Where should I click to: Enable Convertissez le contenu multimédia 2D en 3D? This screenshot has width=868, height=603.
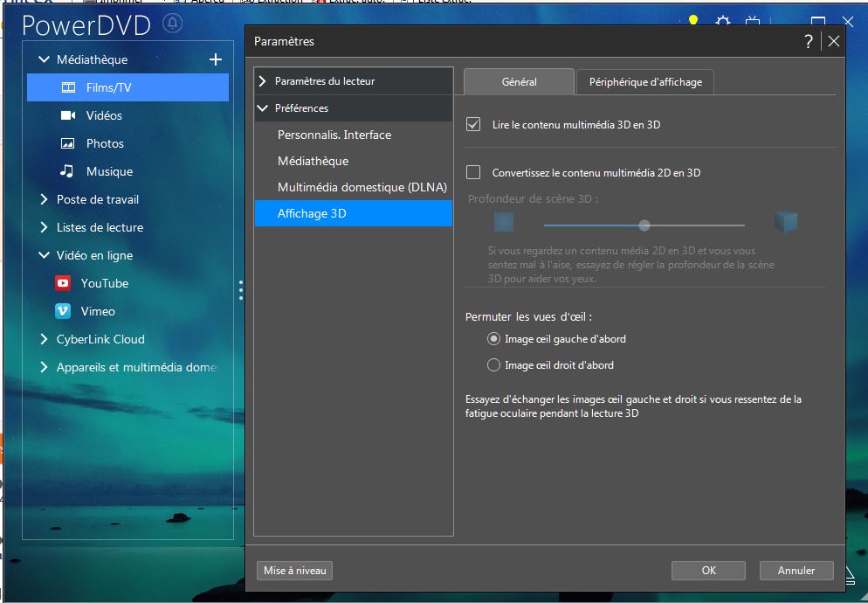point(473,172)
